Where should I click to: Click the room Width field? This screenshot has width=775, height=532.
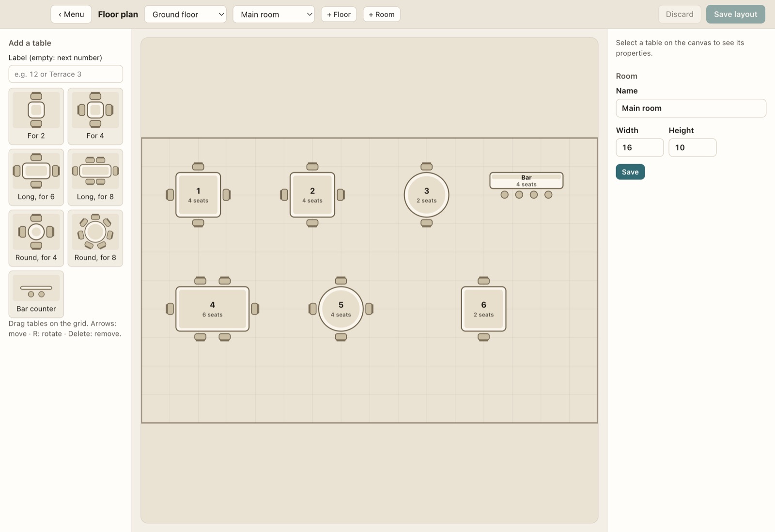coord(640,148)
